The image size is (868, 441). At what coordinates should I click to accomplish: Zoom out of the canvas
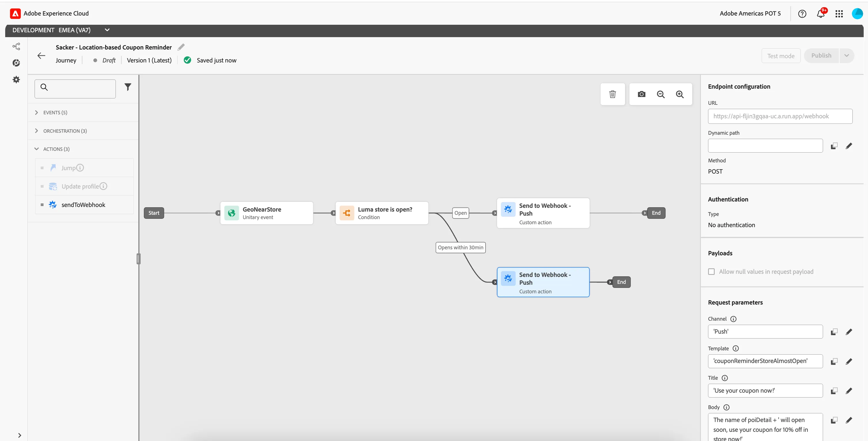(x=661, y=94)
